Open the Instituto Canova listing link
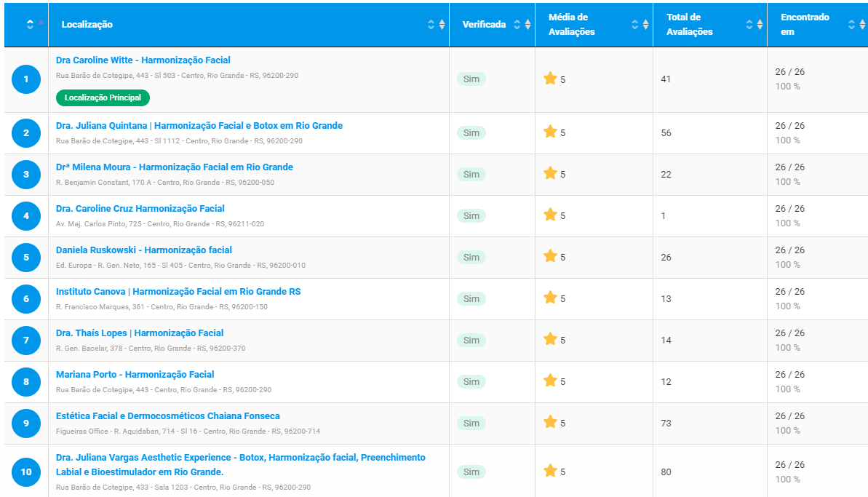868x497 pixels. (178, 292)
